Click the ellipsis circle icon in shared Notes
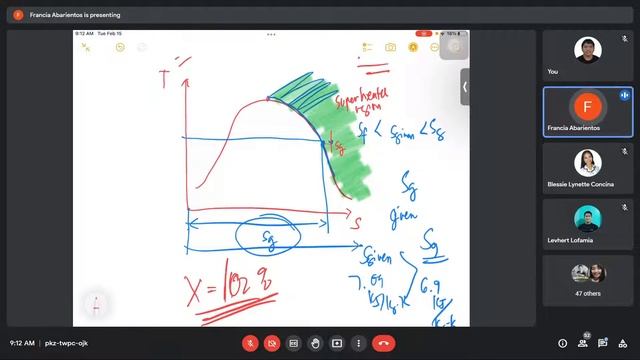640x360 pixels. 435,47
